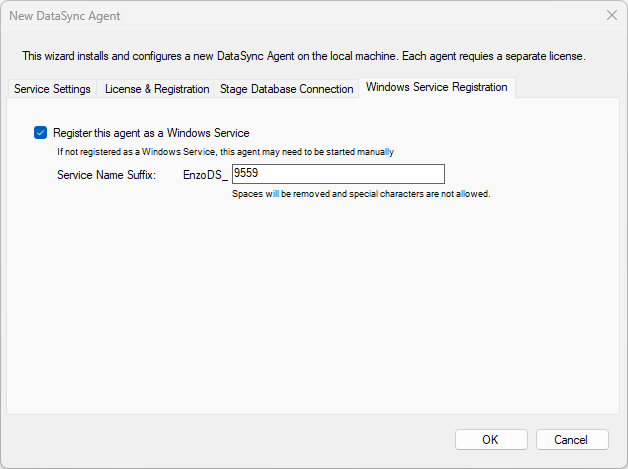The height and width of the screenshot is (469, 628).
Task: Go to Stage Database Connection tab
Action: coord(286,89)
